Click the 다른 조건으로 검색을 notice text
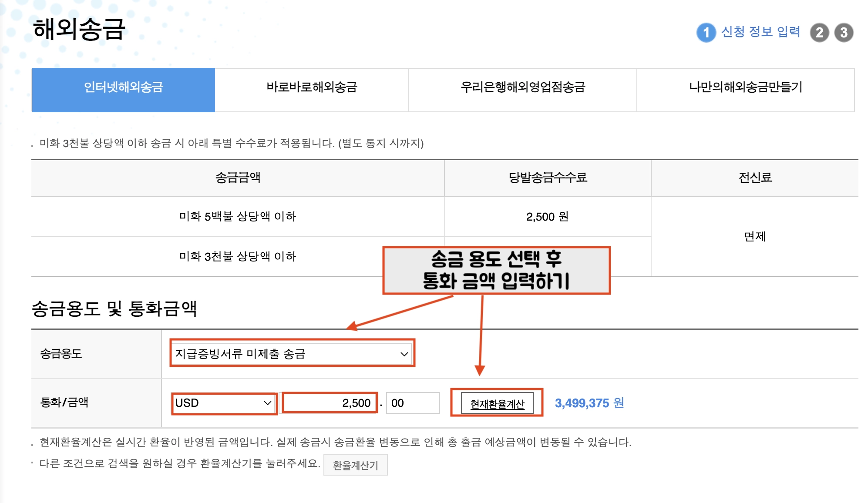Image resolution: width=868 pixels, height=503 pixels. click(180, 463)
